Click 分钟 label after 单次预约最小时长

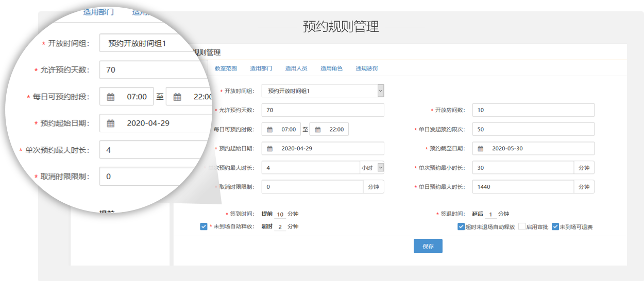[584, 168]
